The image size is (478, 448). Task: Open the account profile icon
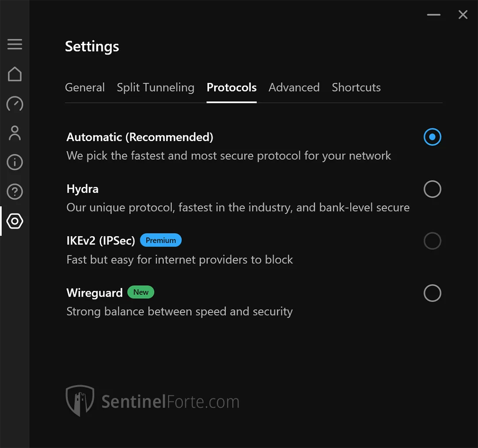coord(15,133)
